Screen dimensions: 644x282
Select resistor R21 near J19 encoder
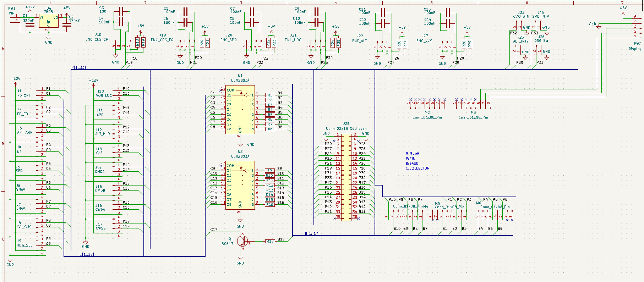coord(208,43)
